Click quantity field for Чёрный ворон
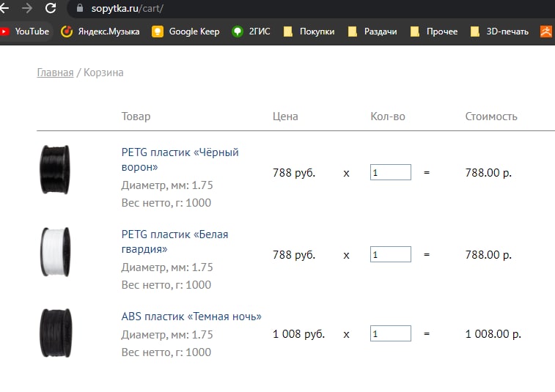The width and height of the screenshot is (555, 392). click(x=391, y=172)
